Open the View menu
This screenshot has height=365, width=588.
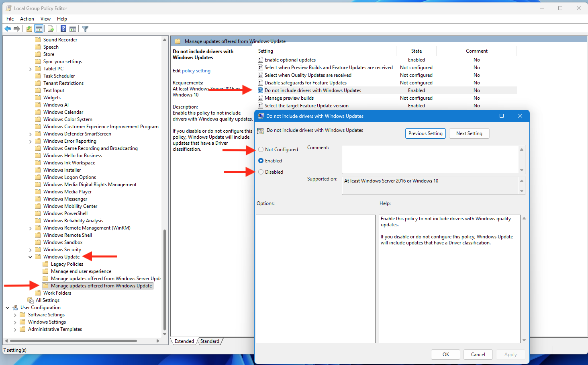tap(45, 19)
